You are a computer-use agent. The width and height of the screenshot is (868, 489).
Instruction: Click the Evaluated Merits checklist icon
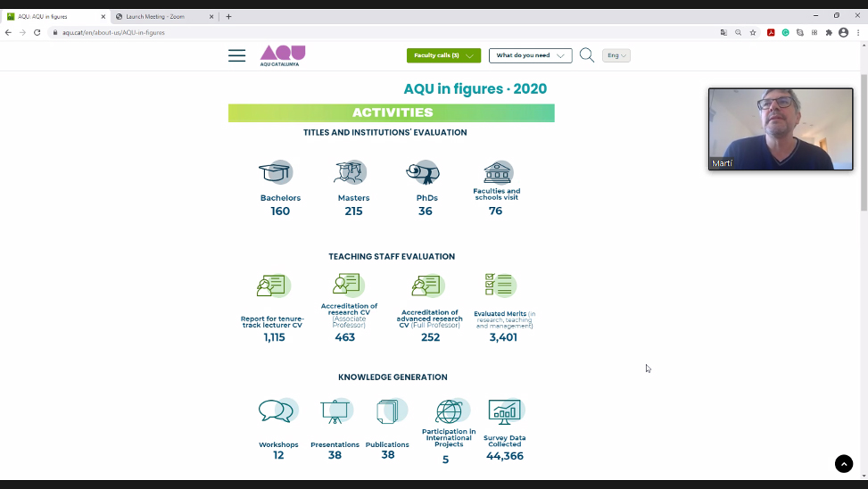[x=500, y=285]
